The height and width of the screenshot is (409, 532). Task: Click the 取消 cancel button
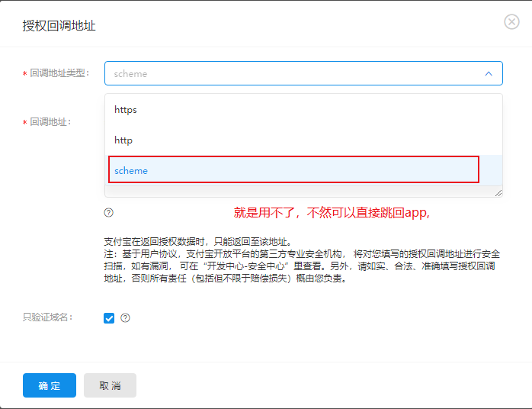pyautogui.click(x=110, y=385)
